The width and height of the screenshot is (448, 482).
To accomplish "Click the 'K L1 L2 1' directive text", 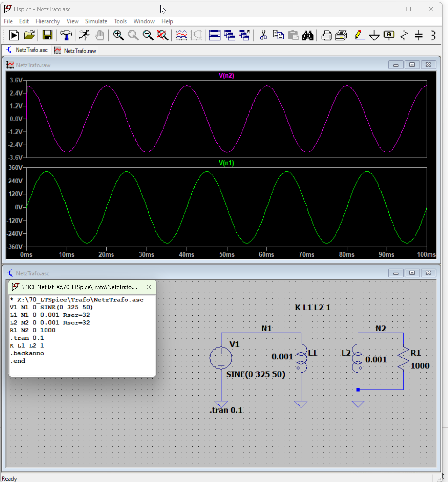I will pyautogui.click(x=313, y=308).
